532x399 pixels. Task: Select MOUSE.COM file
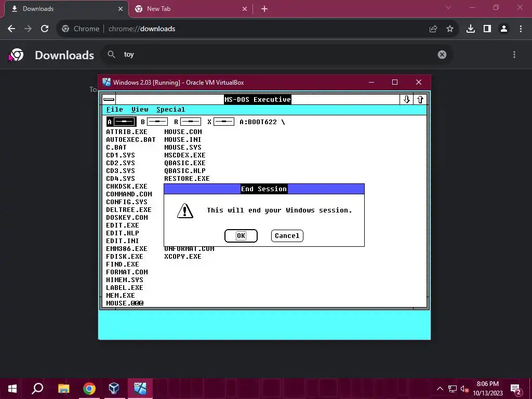coord(183,131)
